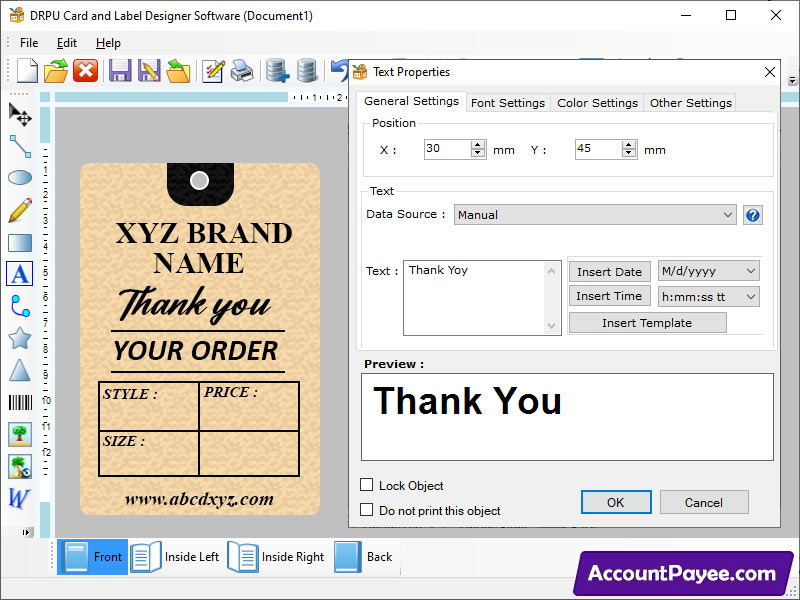Viewport: 800px width, 600px height.
Task: Select the Ellipse shape tool
Action: (19, 177)
